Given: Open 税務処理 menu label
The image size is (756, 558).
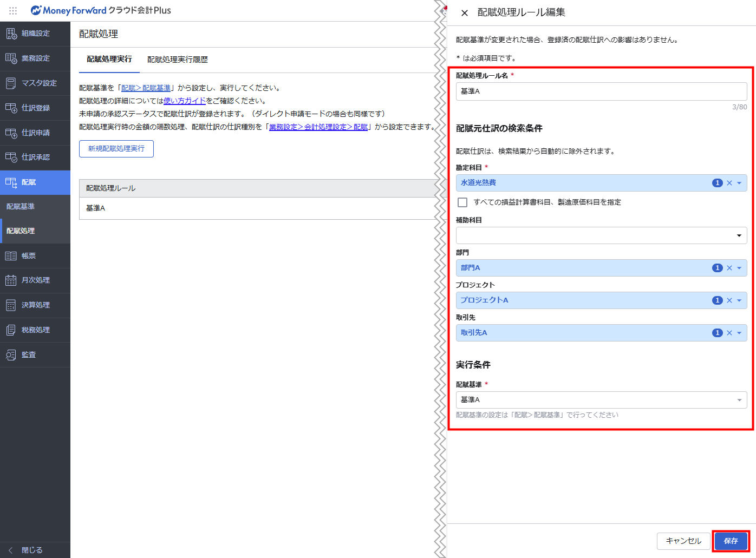Looking at the screenshot, I should (x=36, y=330).
